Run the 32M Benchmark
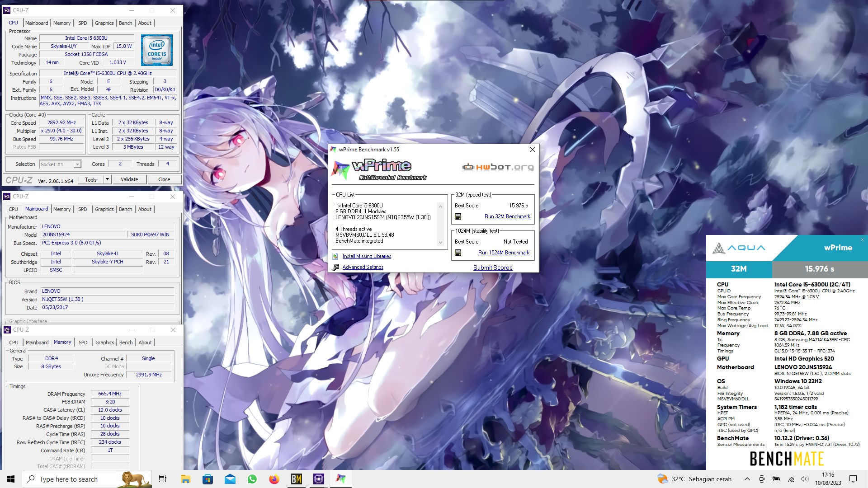The image size is (868, 488). coord(507,216)
